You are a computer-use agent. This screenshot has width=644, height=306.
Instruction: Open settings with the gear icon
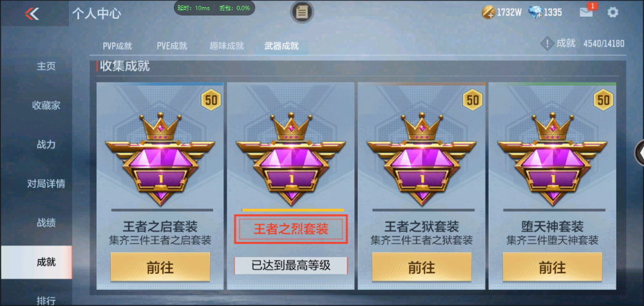coord(612,12)
